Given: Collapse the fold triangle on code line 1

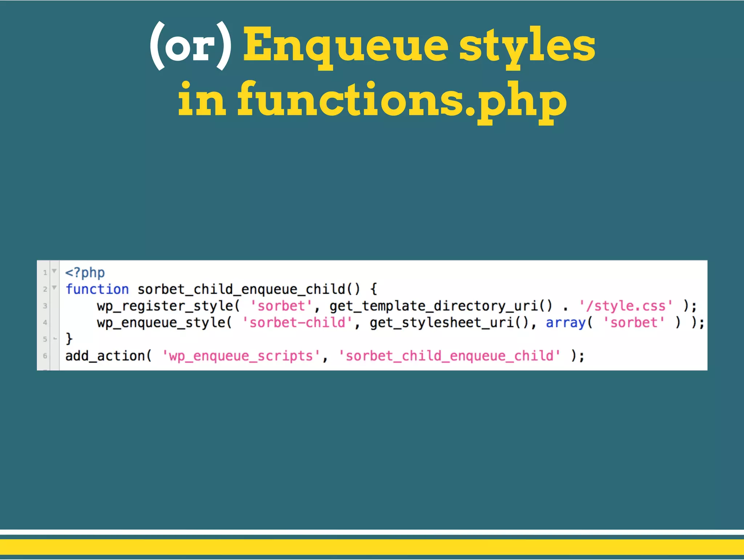Looking at the screenshot, I should [x=54, y=271].
